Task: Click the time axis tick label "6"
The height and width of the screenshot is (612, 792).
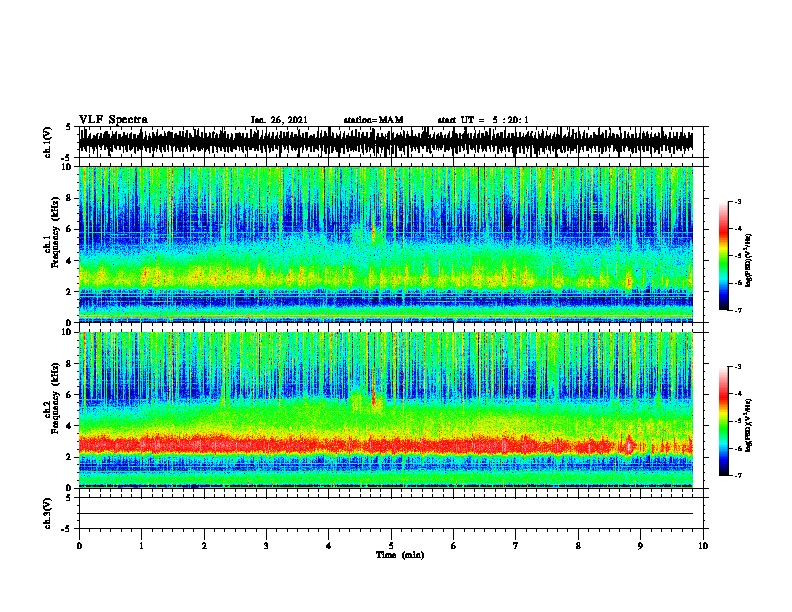Action: 453,546
